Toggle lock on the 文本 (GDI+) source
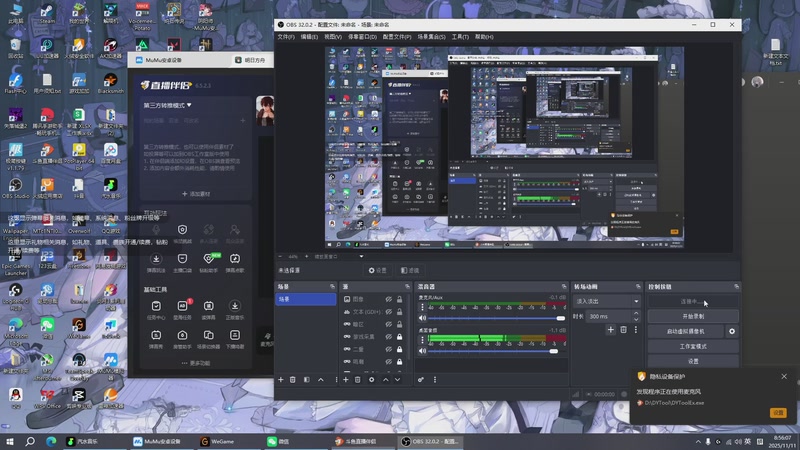The height and width of the screenshot is (450, 800). point(399,312)
